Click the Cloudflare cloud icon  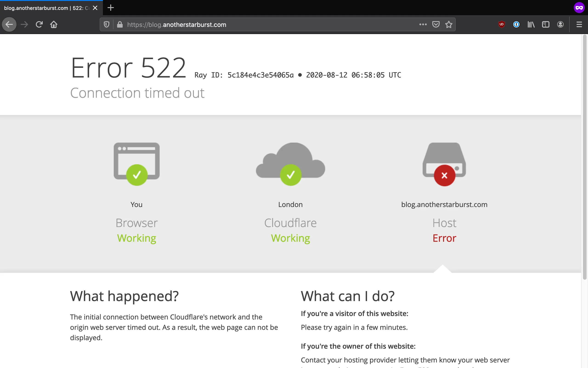(x=291, y=164)
